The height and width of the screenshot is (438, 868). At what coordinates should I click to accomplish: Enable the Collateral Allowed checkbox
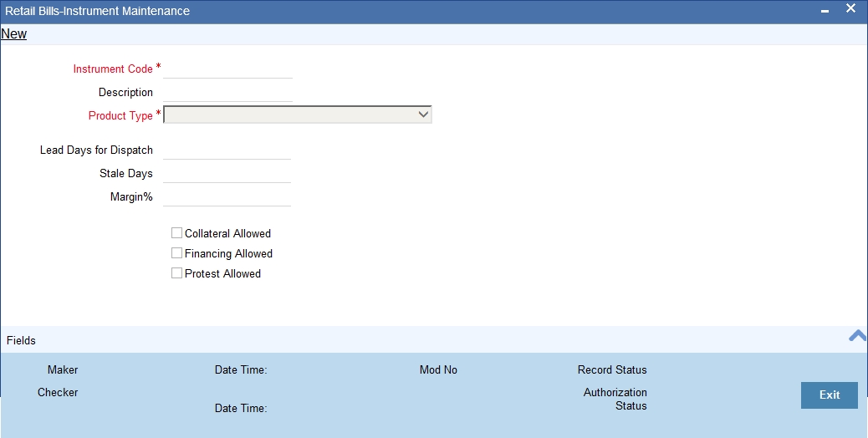[x=176, y=233]
